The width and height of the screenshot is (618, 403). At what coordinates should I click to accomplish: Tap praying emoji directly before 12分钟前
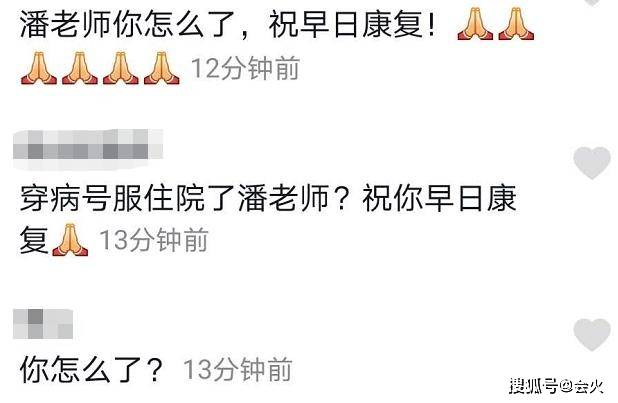tap(162, 68)
